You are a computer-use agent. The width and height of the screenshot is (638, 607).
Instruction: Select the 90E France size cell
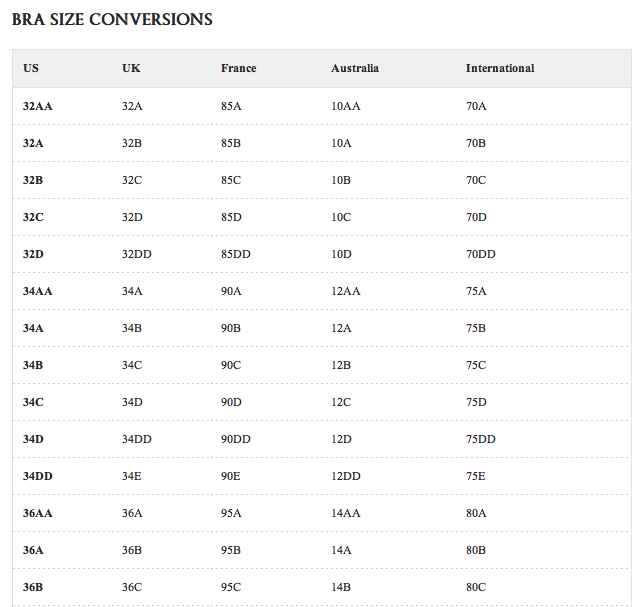(x=231, y=476)
